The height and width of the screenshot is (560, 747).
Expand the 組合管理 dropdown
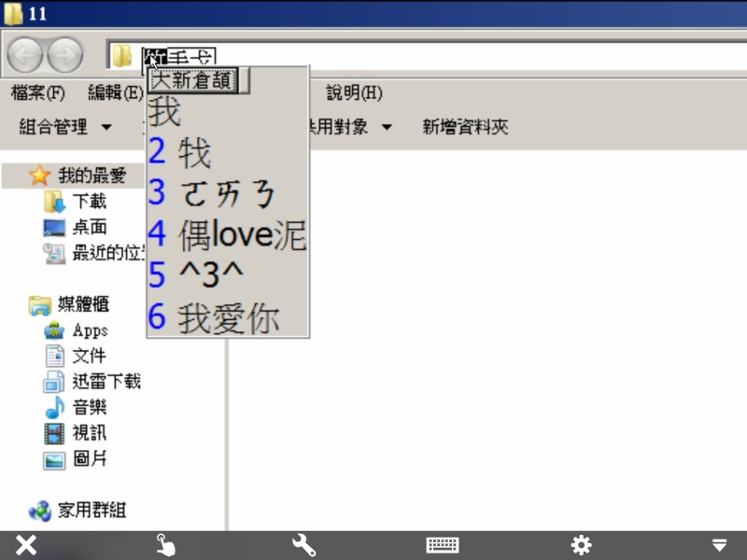pos(65,127)
